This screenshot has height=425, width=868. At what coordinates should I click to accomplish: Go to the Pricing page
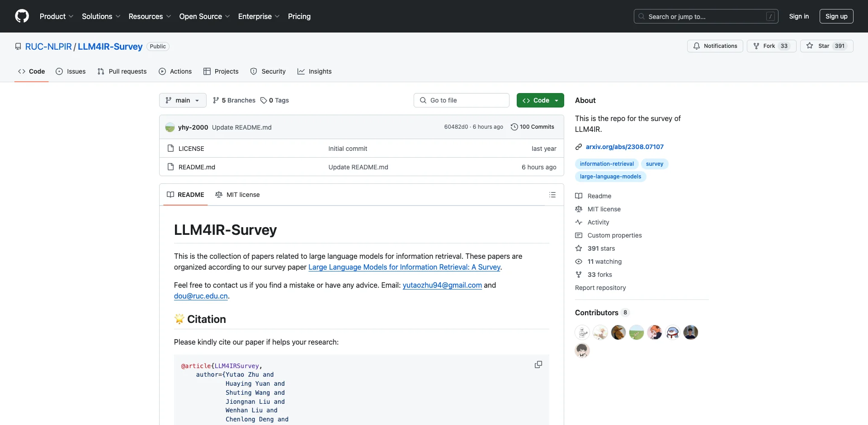299,16
